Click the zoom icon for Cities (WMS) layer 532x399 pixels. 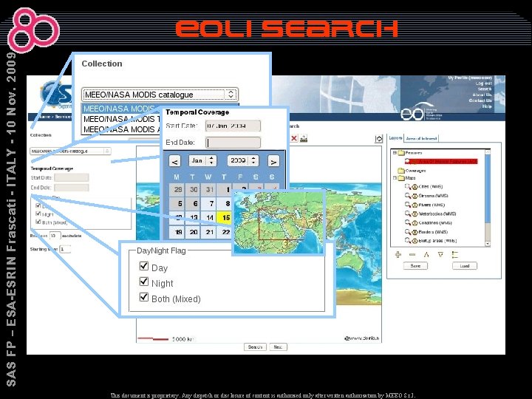[x=407, y=186]
